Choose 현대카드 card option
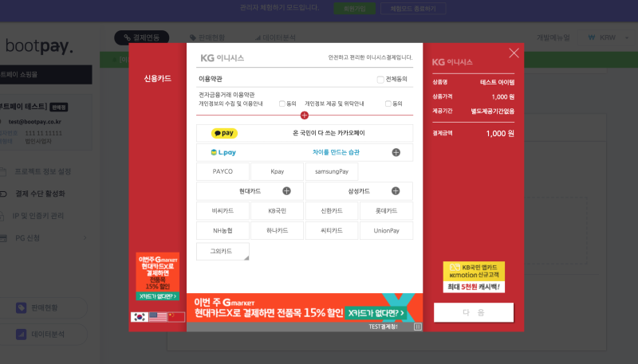 pyautogui.click(x=250, y=191)
